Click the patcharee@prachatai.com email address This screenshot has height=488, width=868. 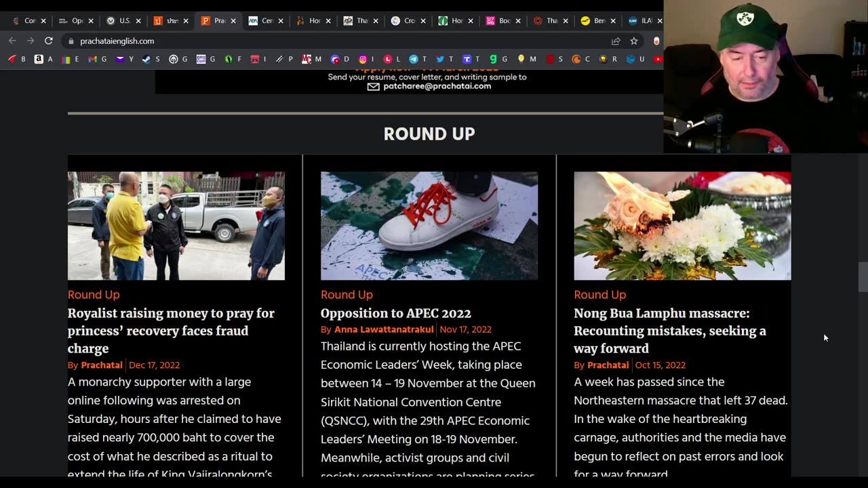[437, 86]
